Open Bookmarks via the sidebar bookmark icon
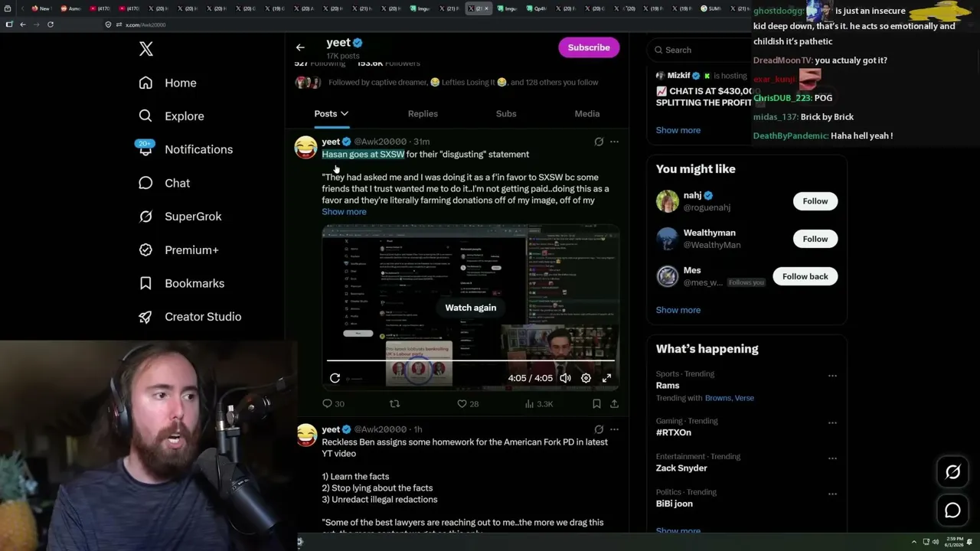Image resolution: width=980 pixels, height=551 pixels. (x=145, y=283)
